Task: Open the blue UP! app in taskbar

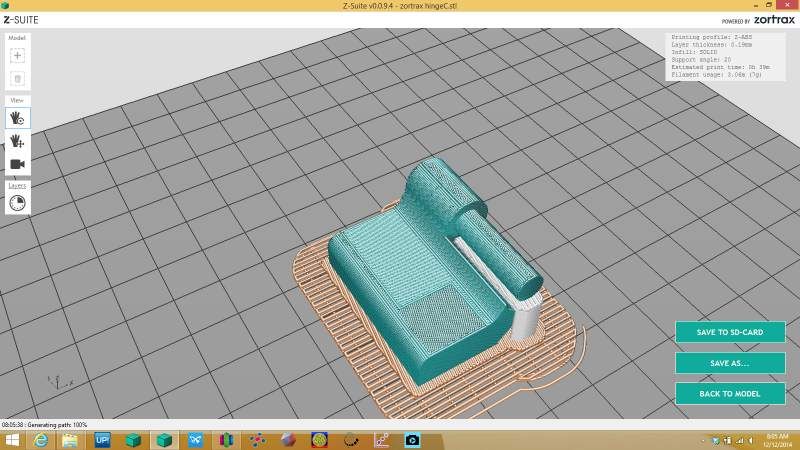Action: pos(102,440)
